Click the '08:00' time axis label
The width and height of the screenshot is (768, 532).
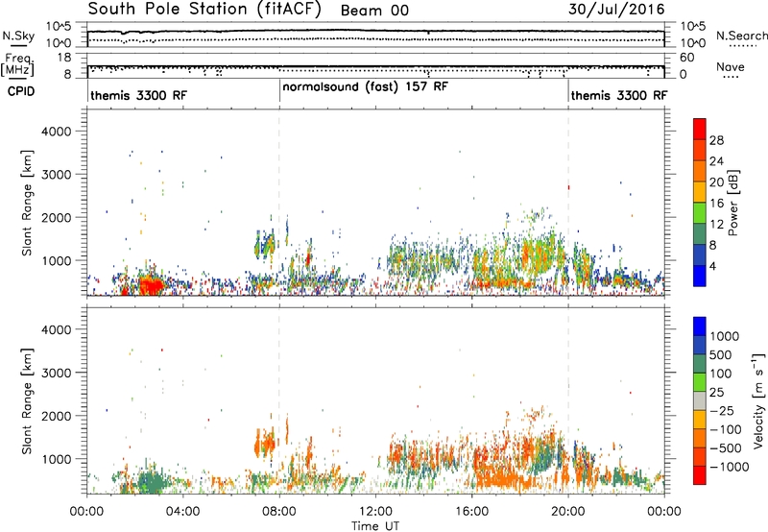pos(279,512)
